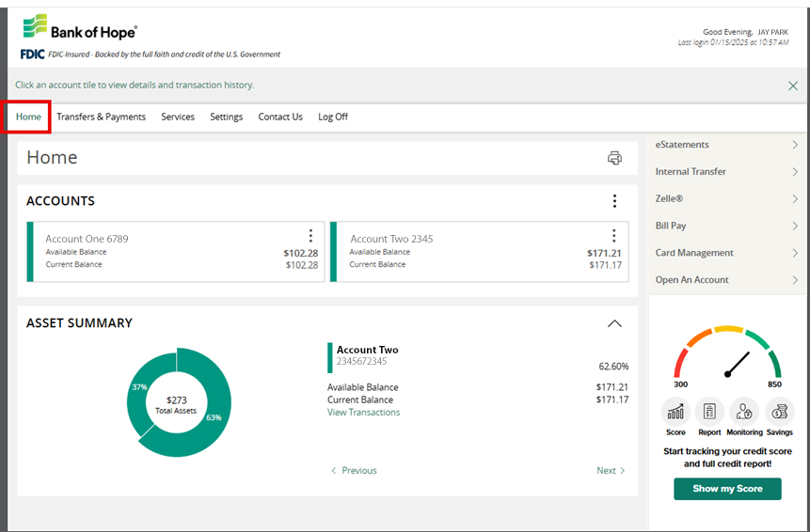This screenshot has height=532, width=810.
Task: Open the Settings menu
Action: [x=227, y=117]
